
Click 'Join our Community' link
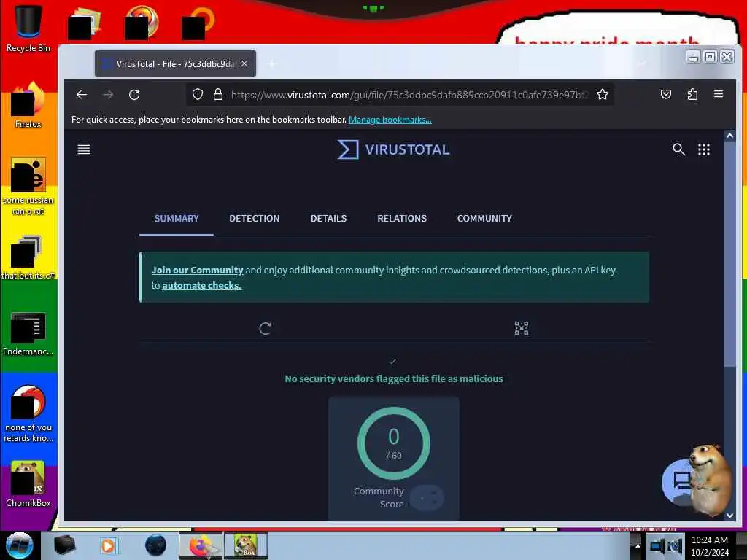pyautogui.click(x=197, y=270)
